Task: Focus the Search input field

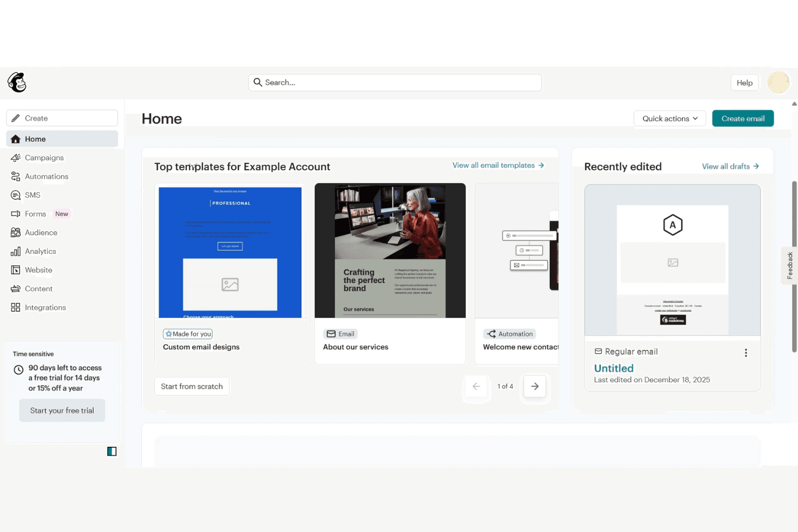Action: pyautogui.click(x=395, y=82)
